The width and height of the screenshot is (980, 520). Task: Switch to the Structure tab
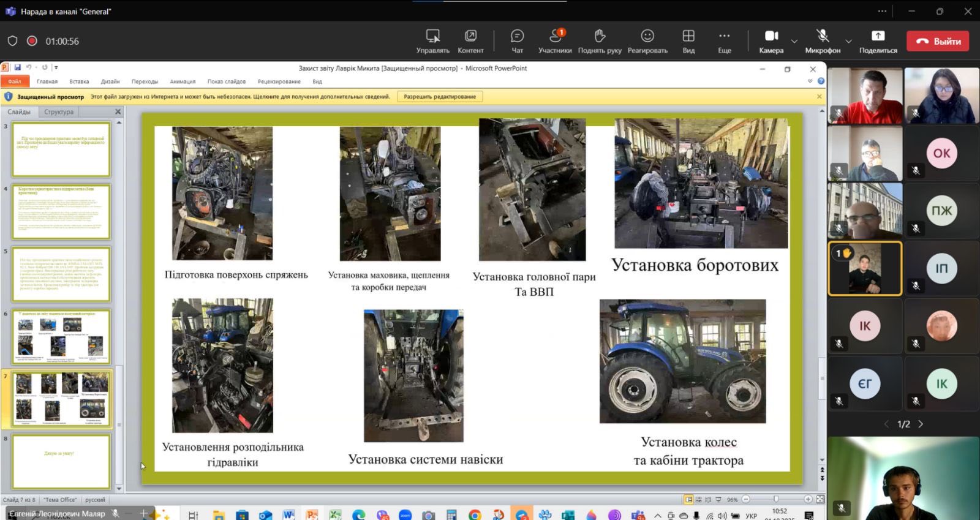point(59,112)
